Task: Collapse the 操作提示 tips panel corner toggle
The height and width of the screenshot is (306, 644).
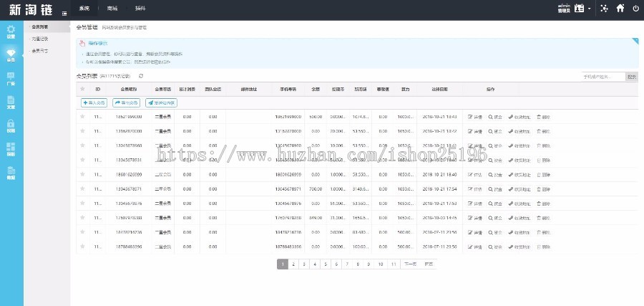Action: tap(635, 42)
